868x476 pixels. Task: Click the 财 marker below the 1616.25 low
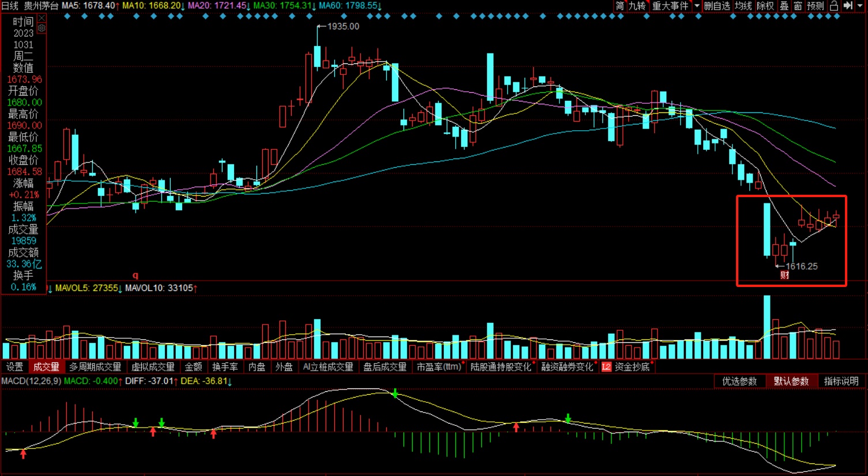[784, 275]
